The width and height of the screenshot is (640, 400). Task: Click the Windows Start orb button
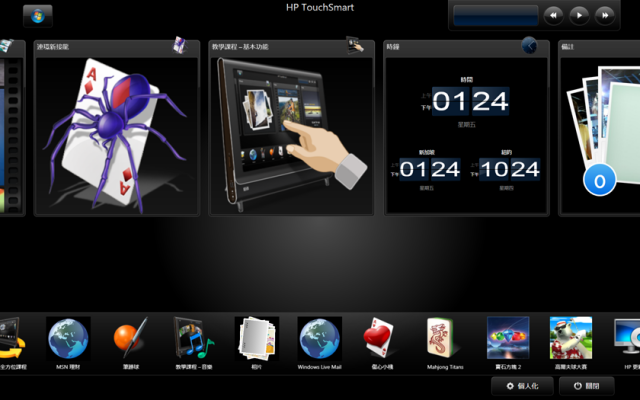[x=38, y=16]
